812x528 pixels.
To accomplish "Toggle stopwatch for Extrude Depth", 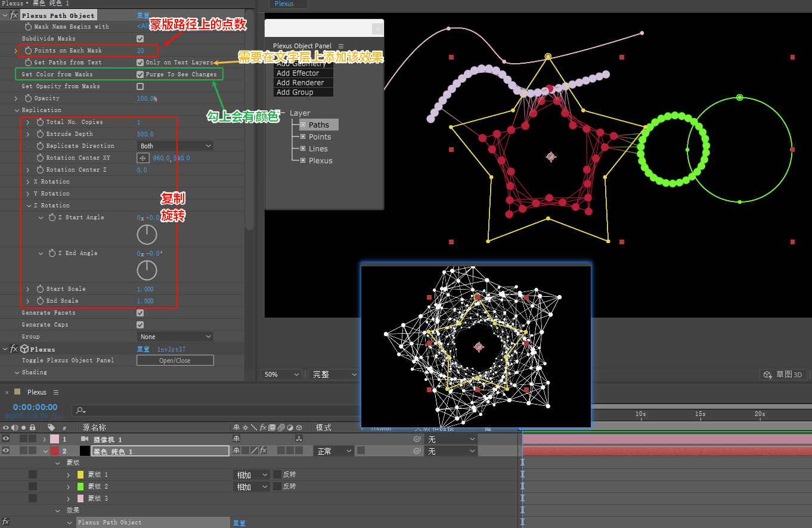I will (40, 134).
